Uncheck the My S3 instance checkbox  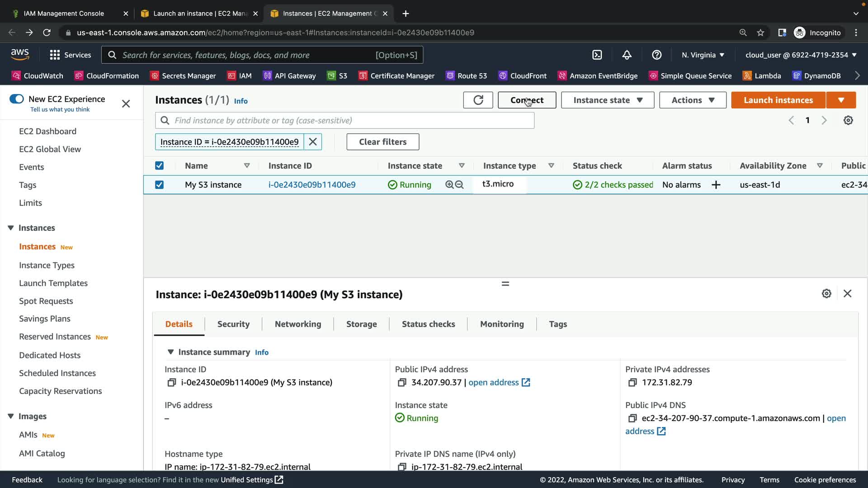[x=159, y=185]
